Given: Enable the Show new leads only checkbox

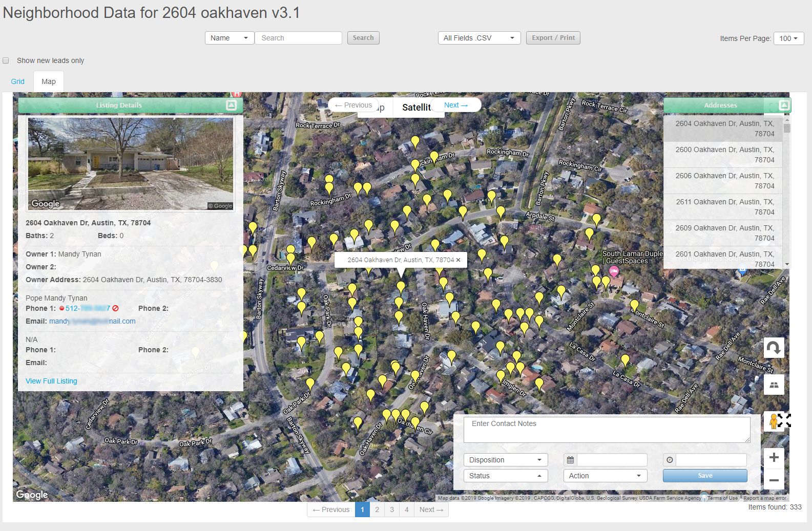Looking at the screenshot, I should point(6,60).
